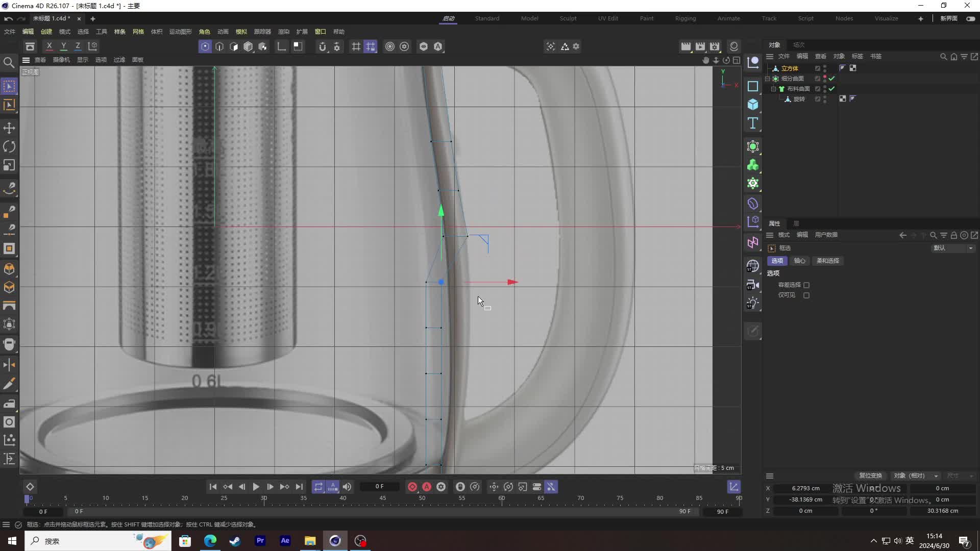The height and width of the screenshot is (551, 980).
Task: Go to animation start
Action: point(213,487)
